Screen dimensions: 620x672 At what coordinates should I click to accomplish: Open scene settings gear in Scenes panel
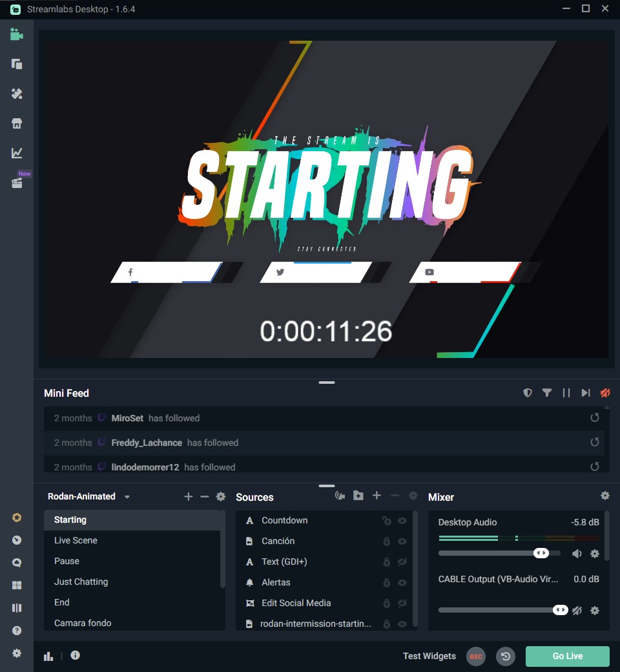coord(221,496)
